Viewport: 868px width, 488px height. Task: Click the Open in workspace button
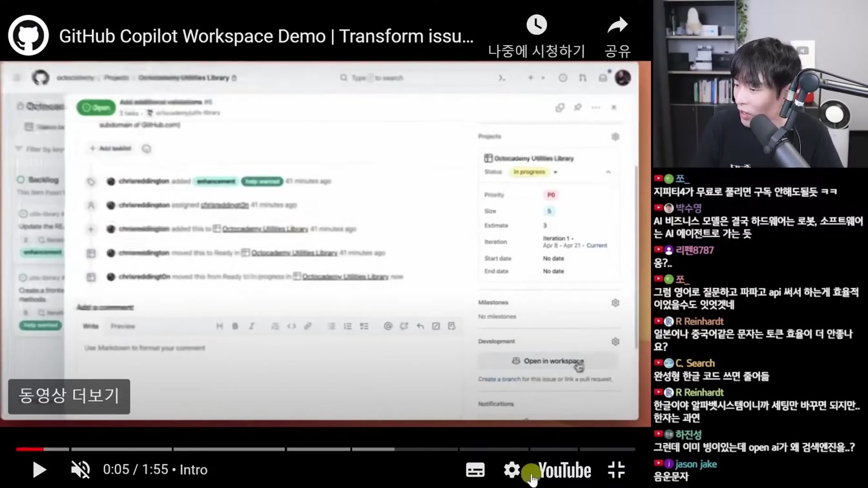pos(548,361)
